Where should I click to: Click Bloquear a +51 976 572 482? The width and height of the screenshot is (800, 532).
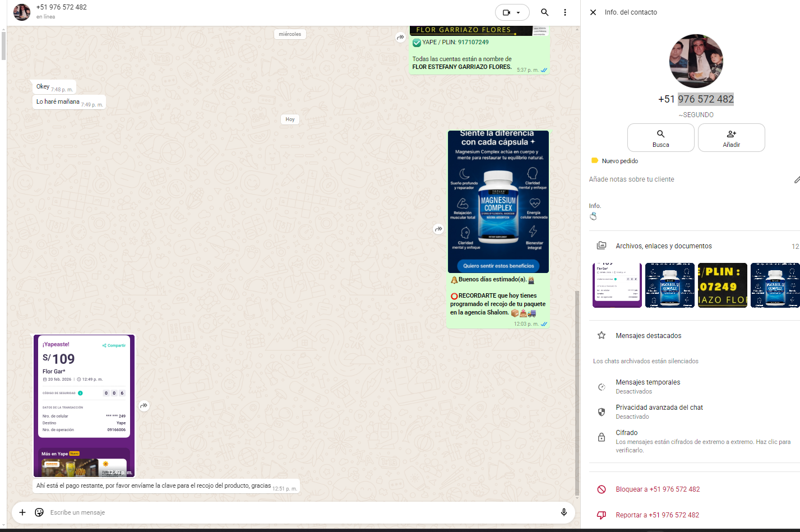[657, 489]
